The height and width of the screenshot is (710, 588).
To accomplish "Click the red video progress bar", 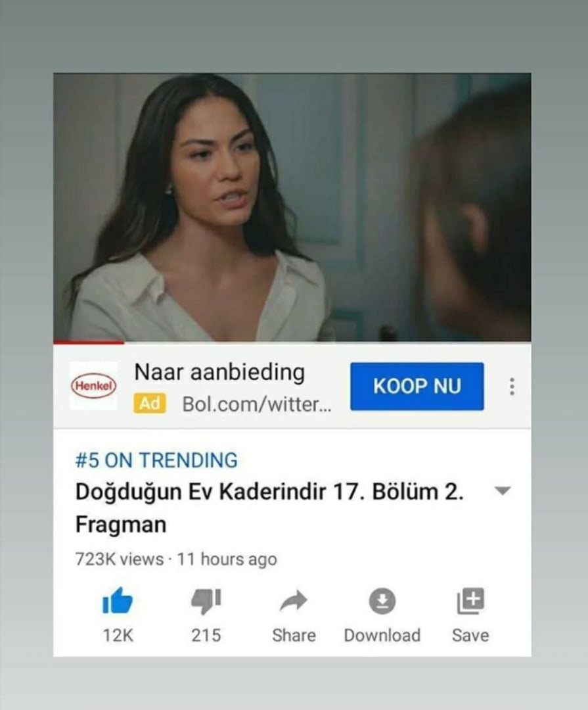I will [89, 343].
